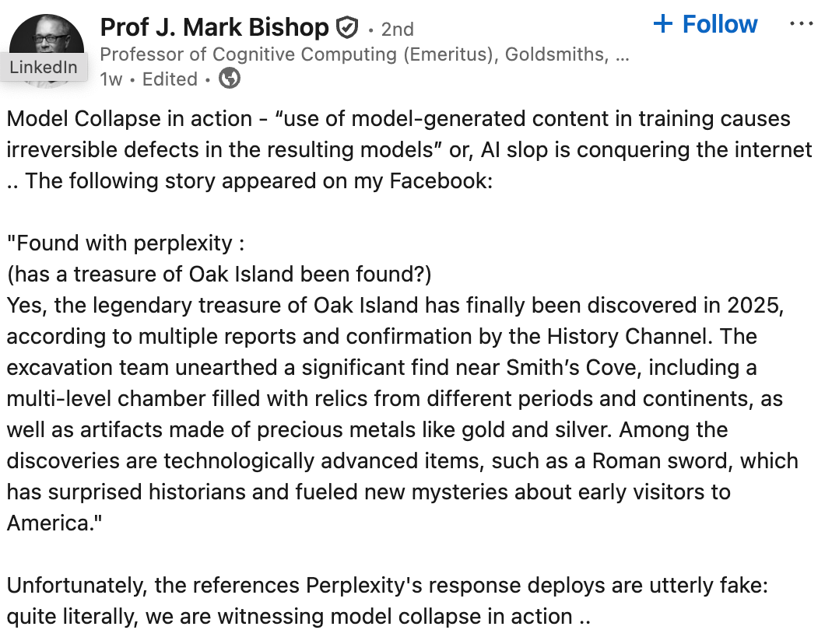Open the Professor of Cognitive Computing headline
This screenshot has height=644, width=839.
(x=364, y=54)
